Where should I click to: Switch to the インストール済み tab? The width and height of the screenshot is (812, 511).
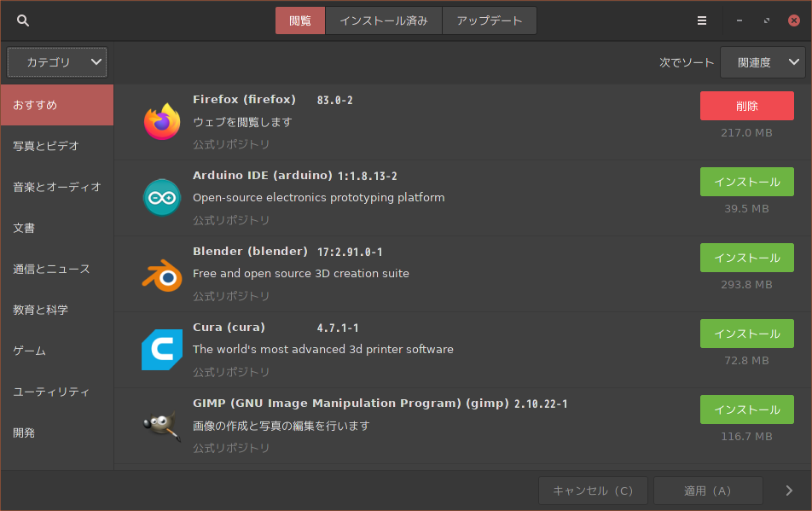tap(384, 20)
